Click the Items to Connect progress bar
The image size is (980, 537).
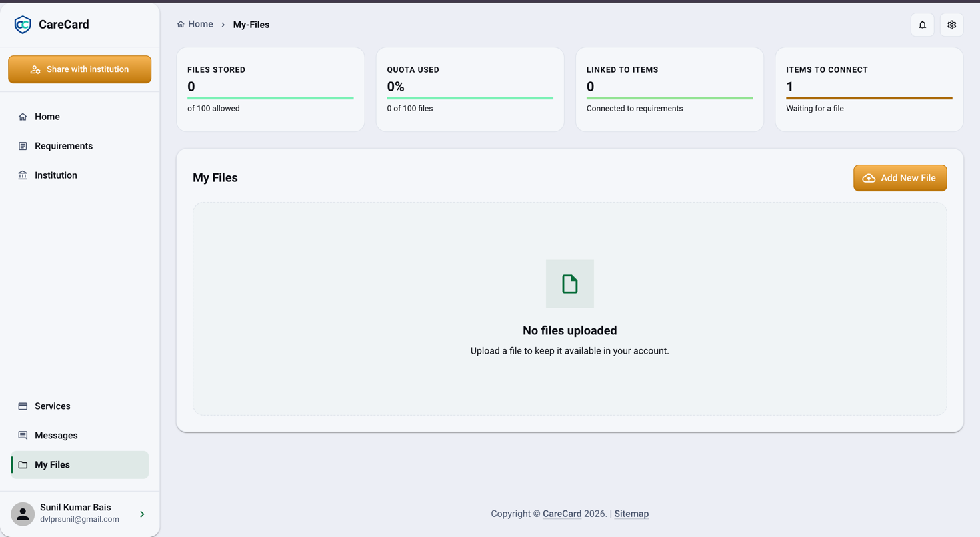click(869, 98)
